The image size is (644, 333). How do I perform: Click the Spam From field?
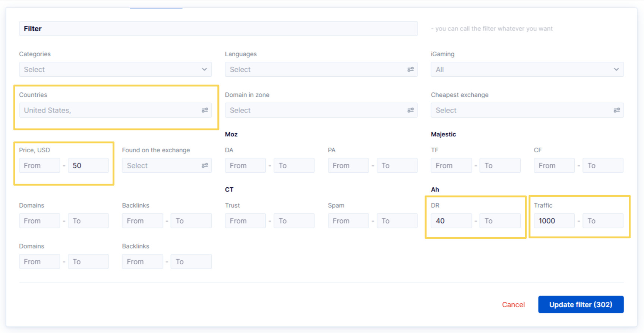[348, 221]
